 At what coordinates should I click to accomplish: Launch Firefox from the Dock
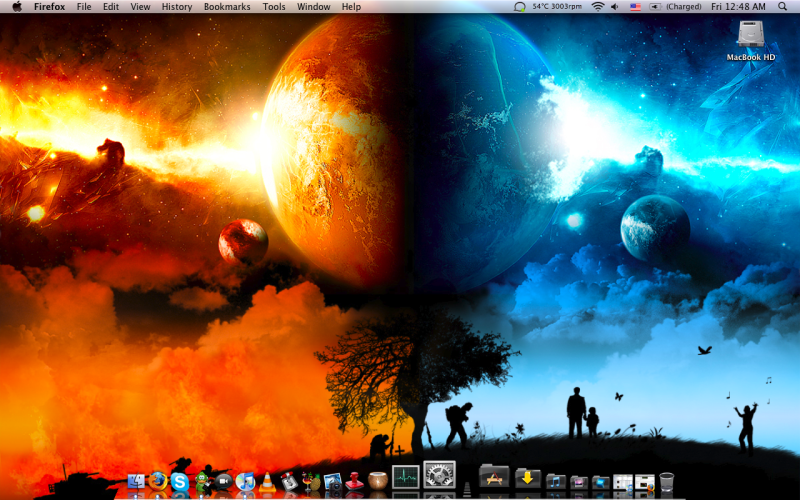point(158,481)
